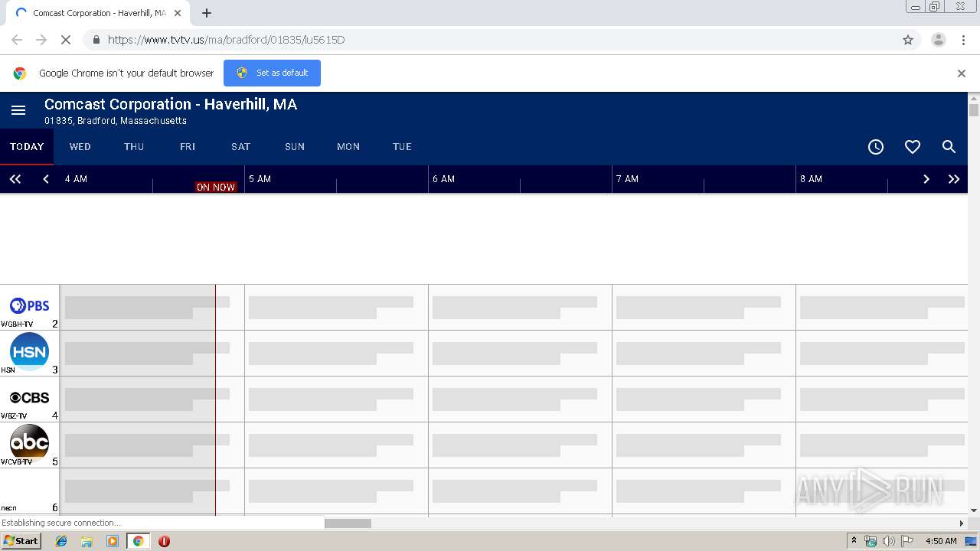The height and width of the screenshot is (551, 980).
Task: Show hidden tray icons arrow
Action: pos(854,541)
